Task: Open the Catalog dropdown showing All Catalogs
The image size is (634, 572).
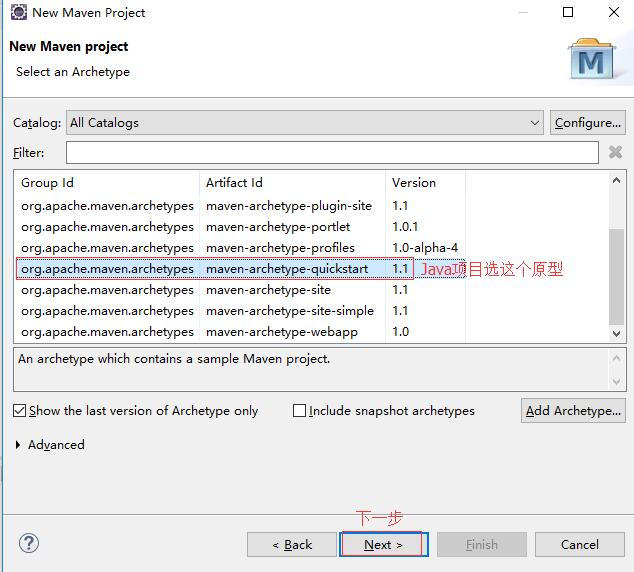Action: [305, 122]
